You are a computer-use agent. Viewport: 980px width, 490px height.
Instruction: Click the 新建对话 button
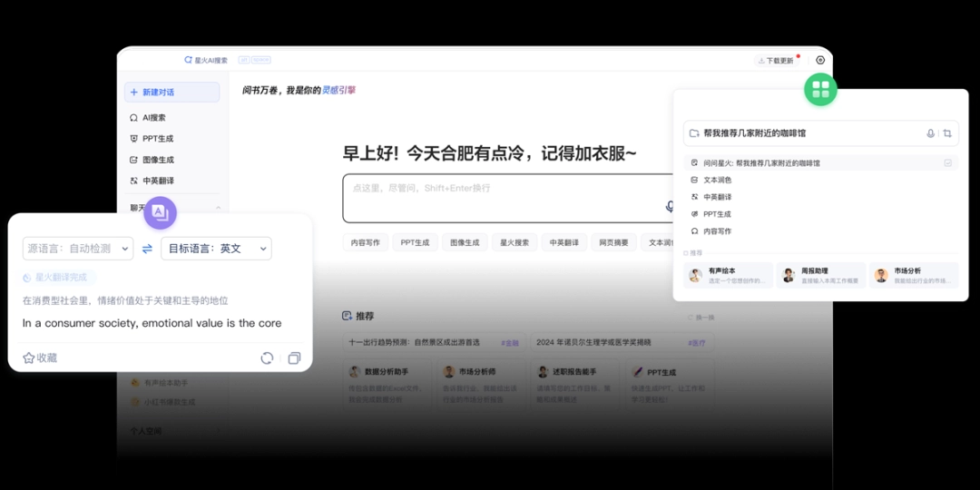coord(171,93)
